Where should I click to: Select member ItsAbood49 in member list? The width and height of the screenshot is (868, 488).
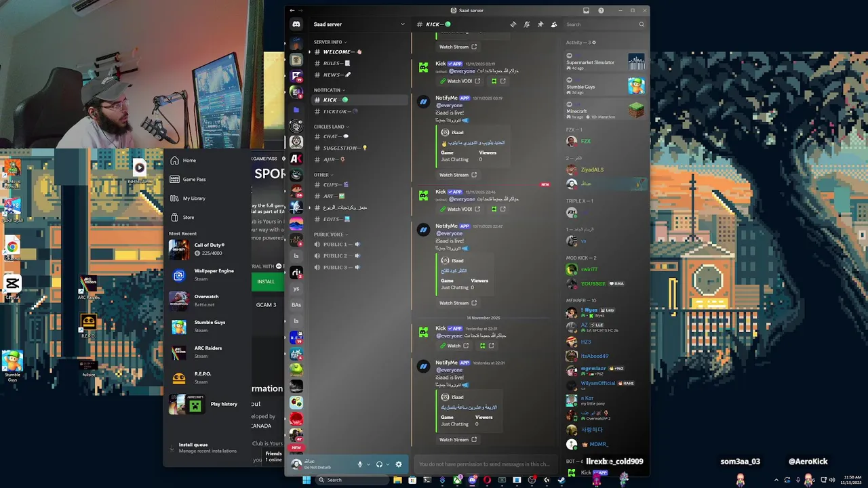tap(606, 356)
